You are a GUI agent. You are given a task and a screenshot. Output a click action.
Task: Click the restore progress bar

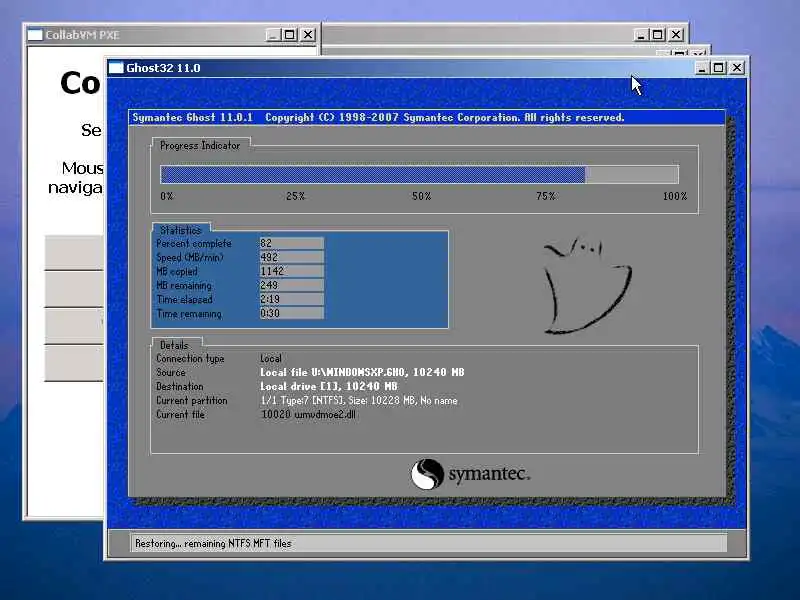coord(419,174)
